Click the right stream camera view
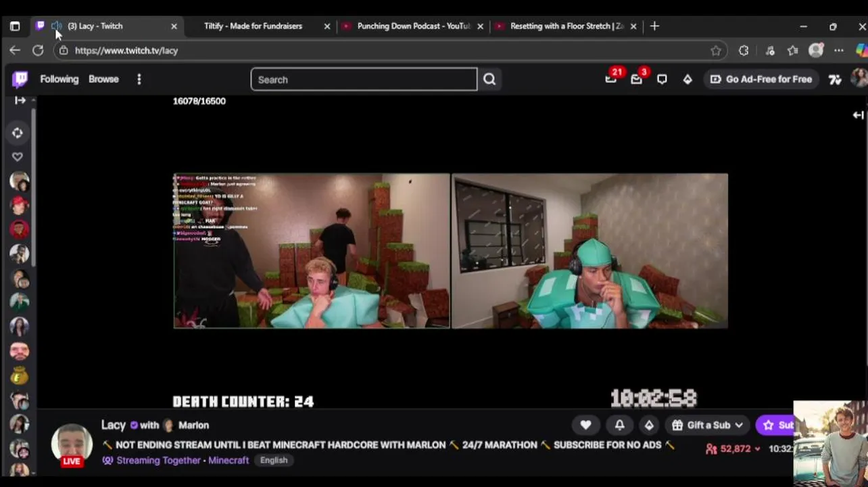The width and height of the screenshot is (868, 487). [590, 251]
